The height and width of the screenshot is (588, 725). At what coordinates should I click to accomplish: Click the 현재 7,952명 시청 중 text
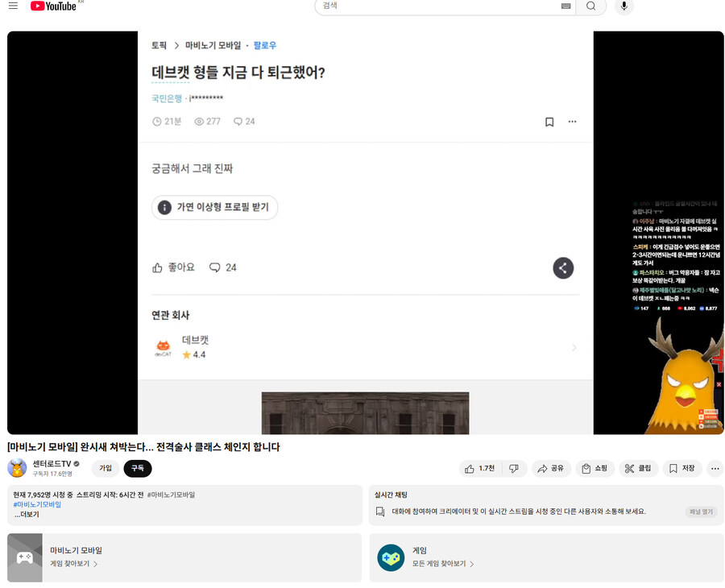click(x=42, y=495)
